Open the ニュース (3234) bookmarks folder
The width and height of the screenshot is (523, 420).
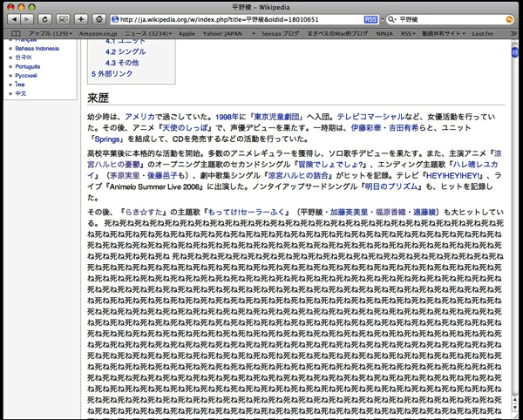click(148, 34)
